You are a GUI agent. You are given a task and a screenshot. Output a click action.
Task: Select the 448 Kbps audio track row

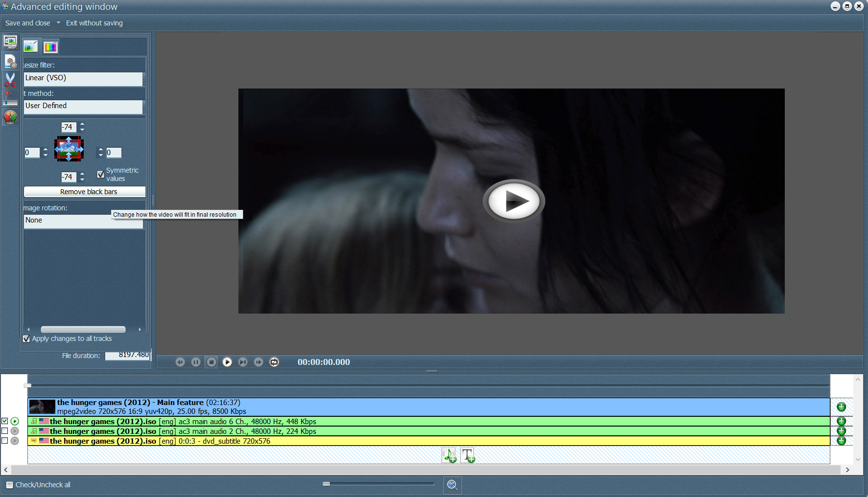coord(429,421)
